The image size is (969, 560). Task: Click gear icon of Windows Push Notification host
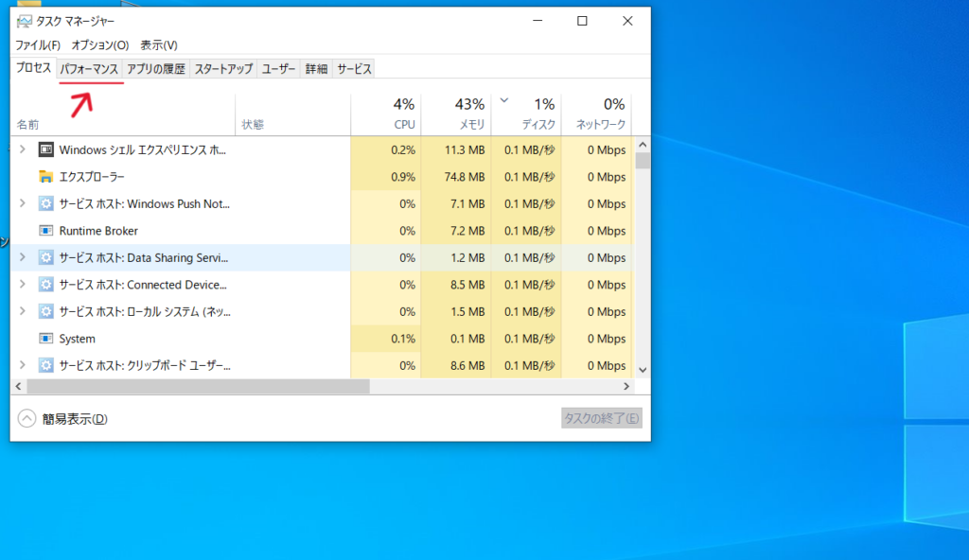tap(45, 203)
